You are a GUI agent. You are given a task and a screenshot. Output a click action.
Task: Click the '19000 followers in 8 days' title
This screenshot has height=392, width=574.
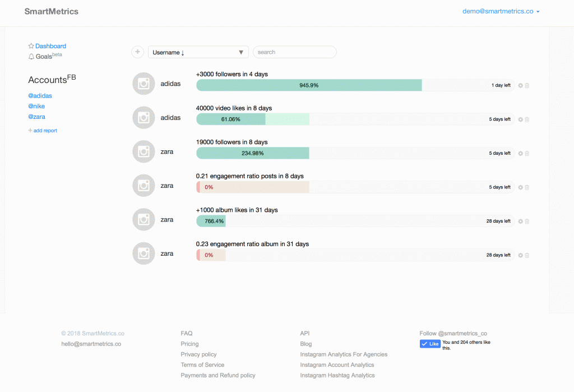pyautogui.click(x=232, y=142)
